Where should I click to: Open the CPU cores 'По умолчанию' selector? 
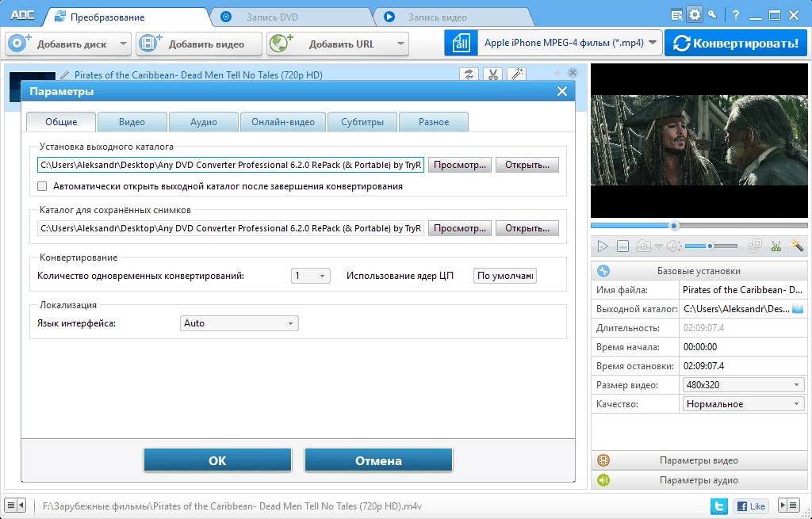505,276
